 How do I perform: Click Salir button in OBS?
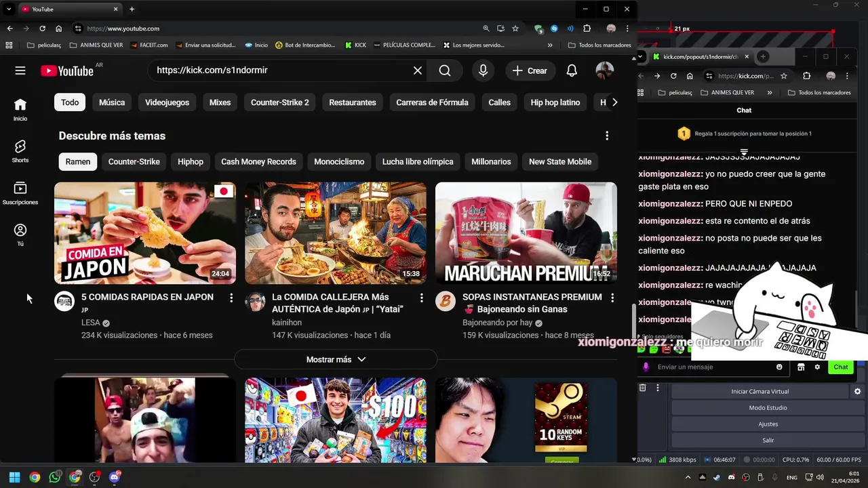pyautogui.click(x=768, y=440)
